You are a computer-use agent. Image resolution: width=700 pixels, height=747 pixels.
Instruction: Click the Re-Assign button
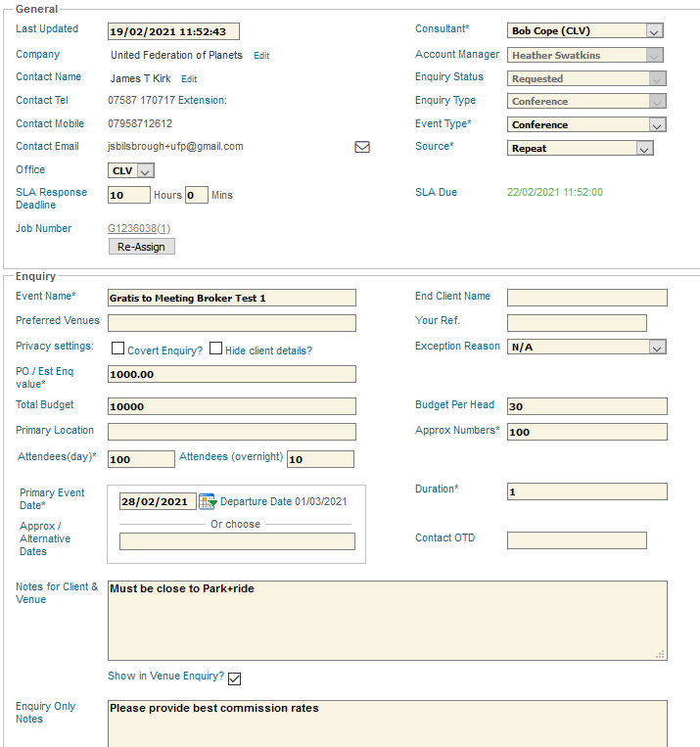coord(142,247)
